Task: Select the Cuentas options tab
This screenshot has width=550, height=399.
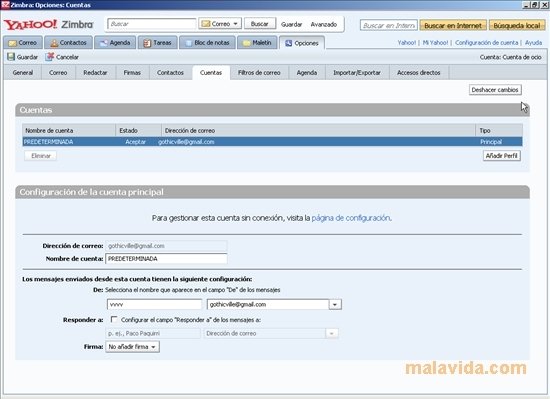Action: coord(211,73)
